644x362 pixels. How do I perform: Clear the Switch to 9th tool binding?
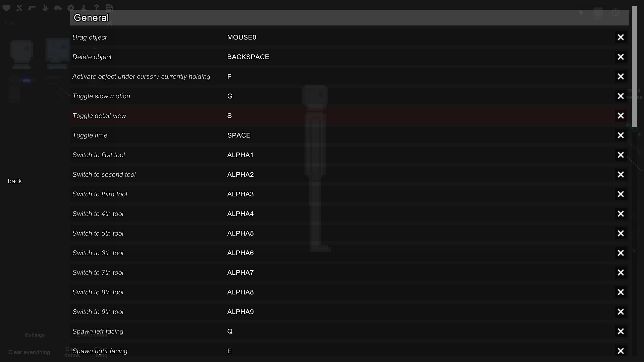coord(621,312)
